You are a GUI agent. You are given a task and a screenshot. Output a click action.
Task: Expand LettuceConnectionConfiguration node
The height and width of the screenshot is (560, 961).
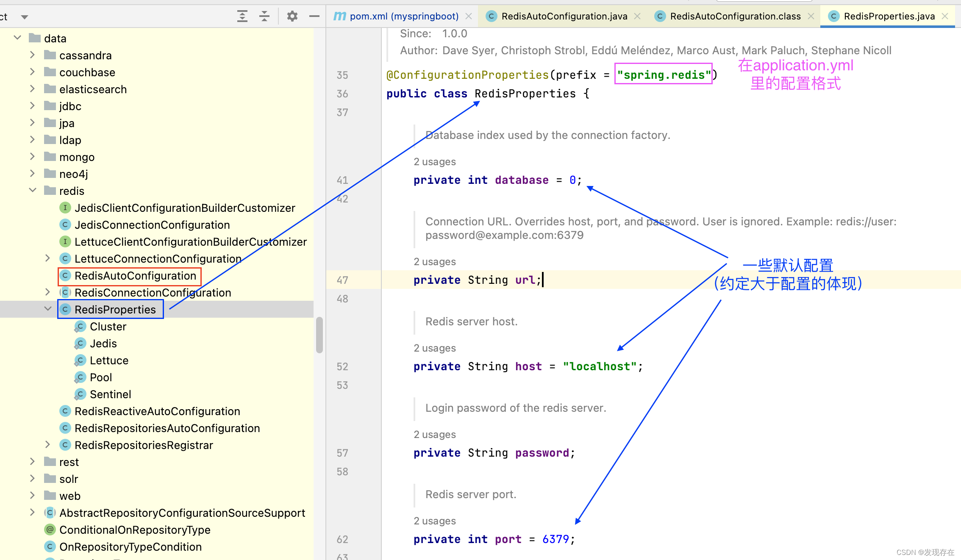[48, 258]
